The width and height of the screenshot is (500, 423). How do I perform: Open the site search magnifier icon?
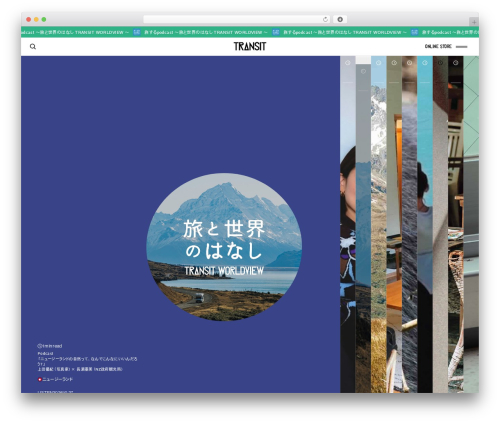point(33,46)
